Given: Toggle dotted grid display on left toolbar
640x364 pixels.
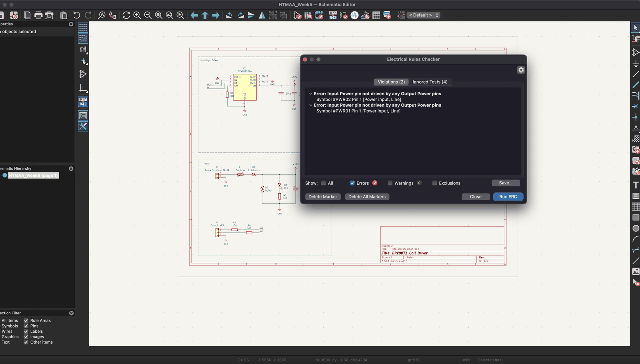Looking at the screenshot, I should (x=83, y=28).
